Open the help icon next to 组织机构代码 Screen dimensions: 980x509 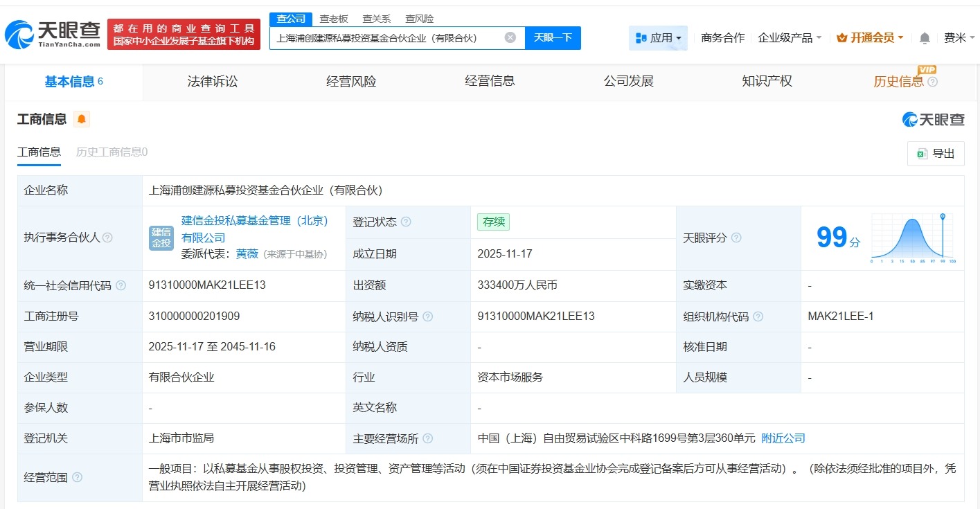coord(758,316)
